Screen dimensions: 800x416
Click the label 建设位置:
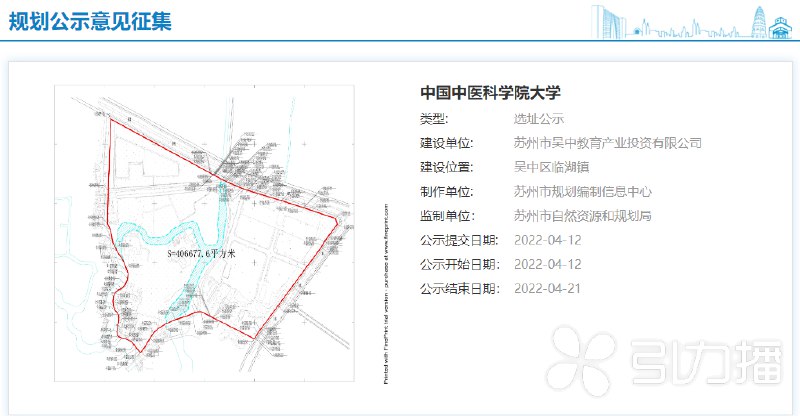point(447,167)
